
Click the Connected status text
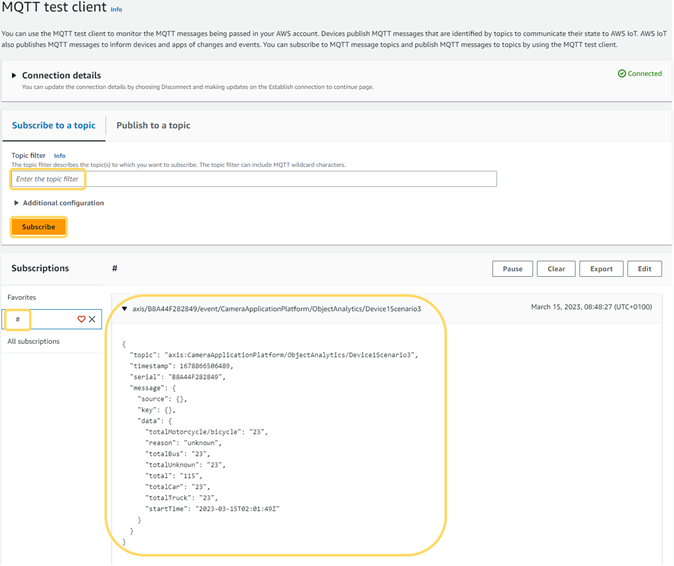click(645, 73)
